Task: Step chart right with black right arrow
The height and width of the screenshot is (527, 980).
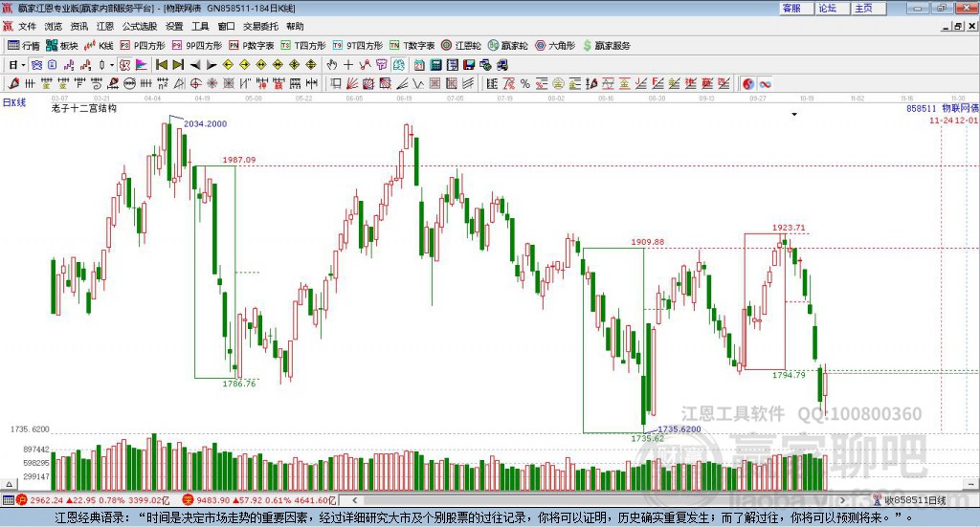Action: (x=212, y=65)
